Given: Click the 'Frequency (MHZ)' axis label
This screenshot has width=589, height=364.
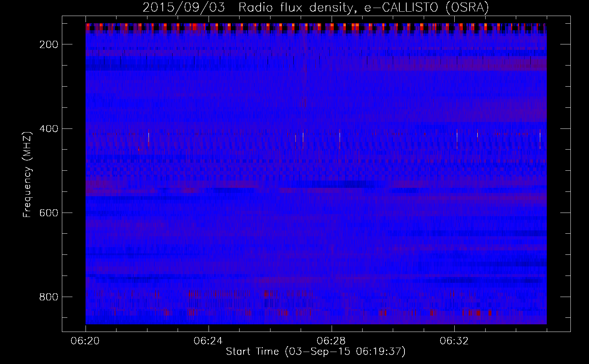Looking at the screenshot, I should [27, 174].
